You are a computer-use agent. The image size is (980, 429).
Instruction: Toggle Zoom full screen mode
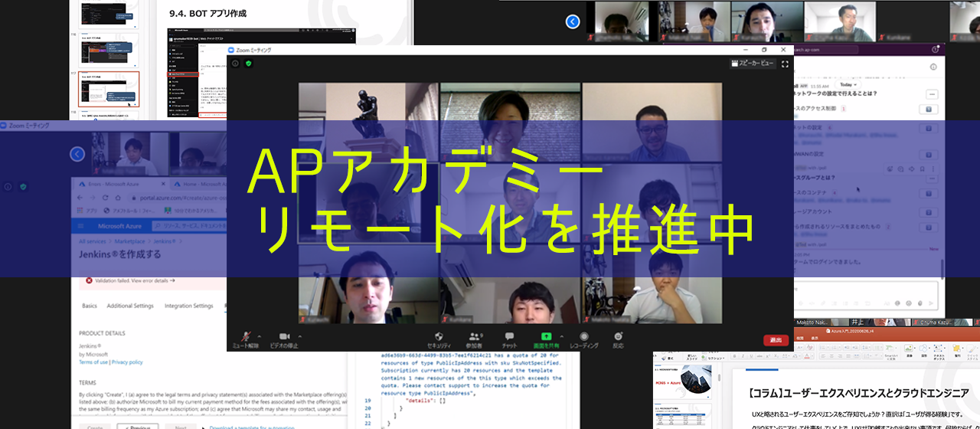pyautogui.click(x=785, y=64)
